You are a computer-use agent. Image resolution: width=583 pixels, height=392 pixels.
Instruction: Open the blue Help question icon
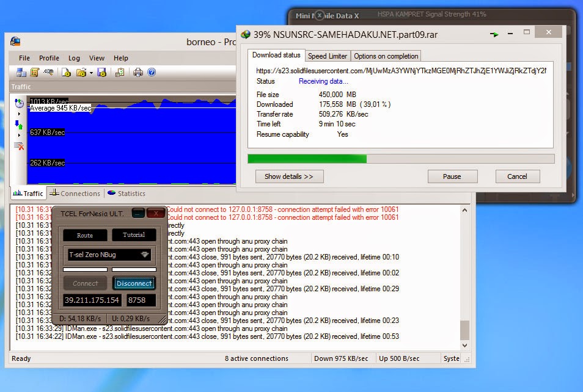pos(152,72)
